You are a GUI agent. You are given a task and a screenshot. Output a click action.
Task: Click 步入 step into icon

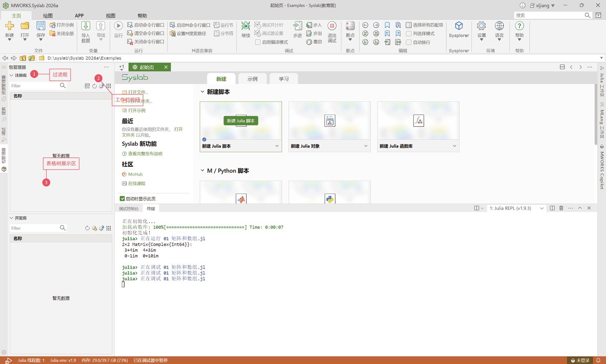pyautogui.click(x=309, y=25)
